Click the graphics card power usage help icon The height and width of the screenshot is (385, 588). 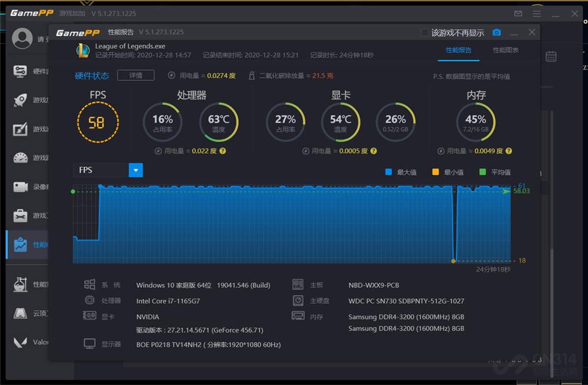[x=373, y=151]
